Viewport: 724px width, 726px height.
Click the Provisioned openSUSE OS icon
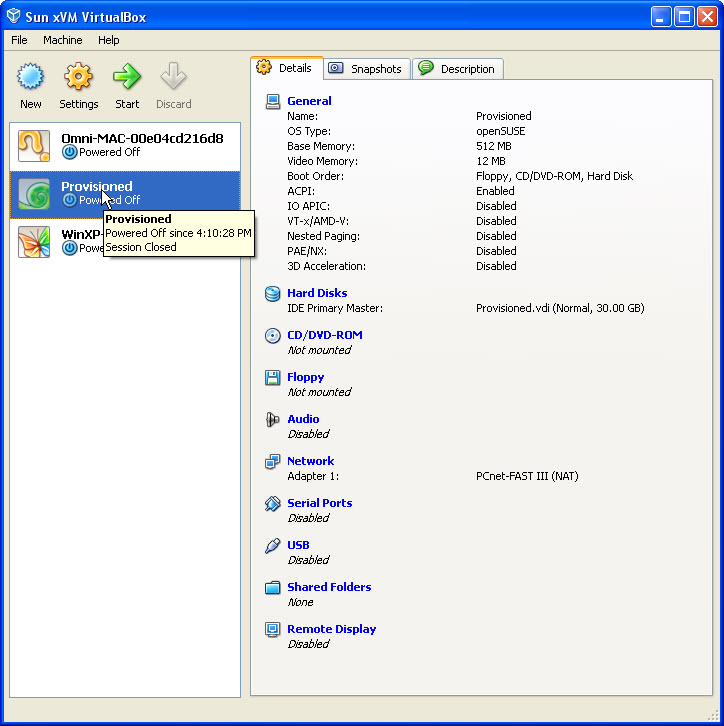(34, 194)
